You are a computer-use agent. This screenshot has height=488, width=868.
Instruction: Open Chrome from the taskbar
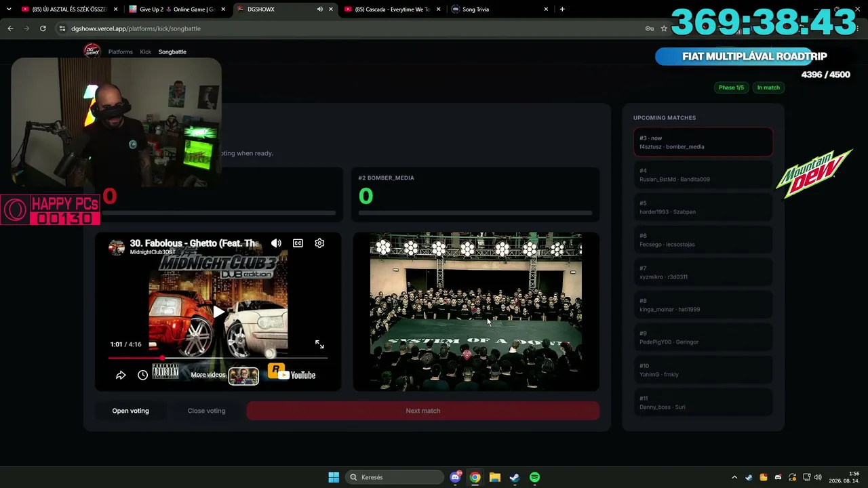click(x=475, y=477)
